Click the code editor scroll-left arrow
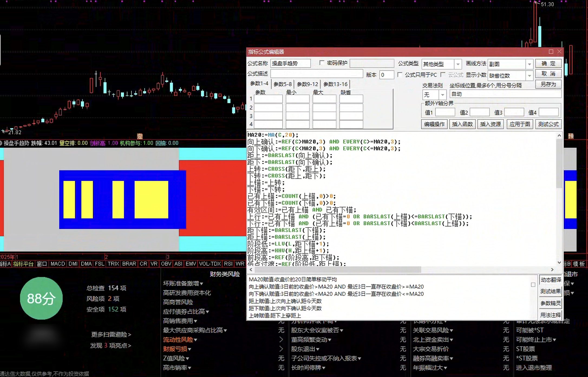 (251, 270)
